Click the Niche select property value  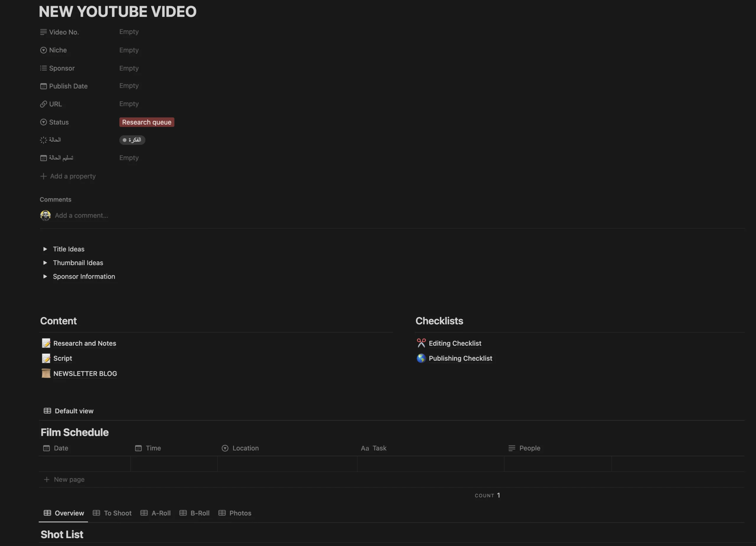tap(129, 50)
